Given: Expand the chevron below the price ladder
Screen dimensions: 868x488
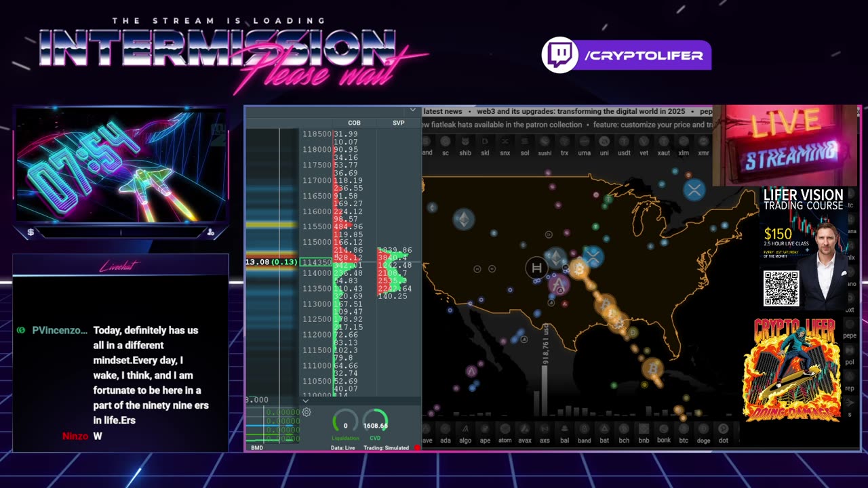Looking at the screenshot, I should (x=305, y=401).
